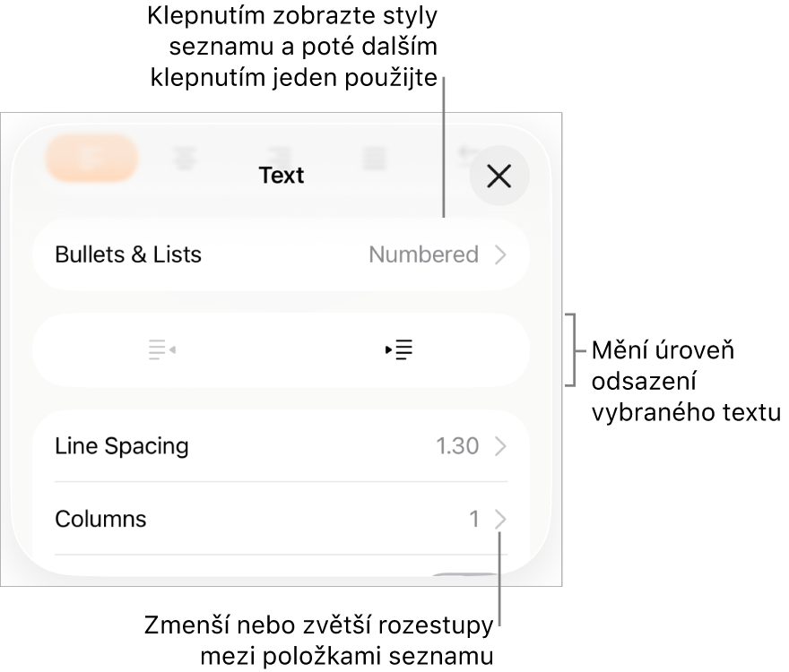Open Columns settings using its chevron
Screen dimensions: 789x672
point(501,519)
